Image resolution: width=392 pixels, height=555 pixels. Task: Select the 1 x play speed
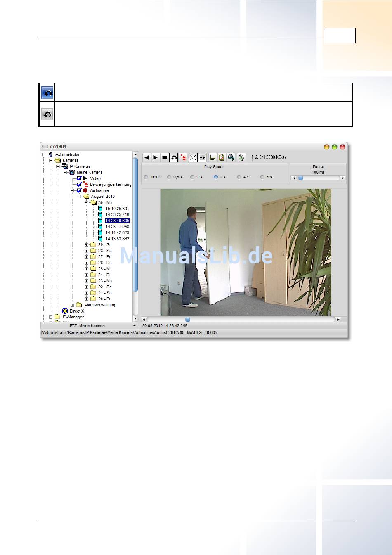[x=192, y=177]
